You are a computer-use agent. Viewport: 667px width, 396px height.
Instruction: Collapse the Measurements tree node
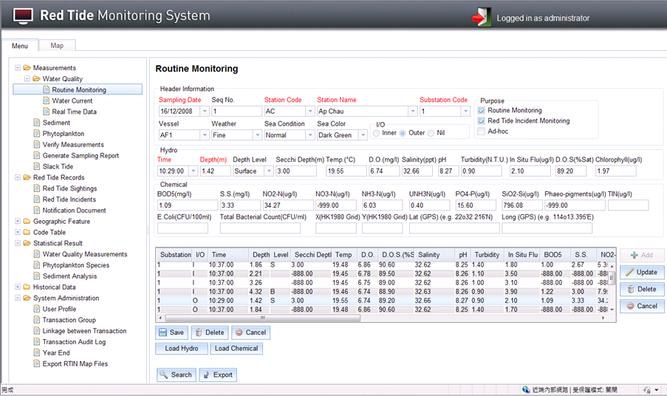coord(17,68)
